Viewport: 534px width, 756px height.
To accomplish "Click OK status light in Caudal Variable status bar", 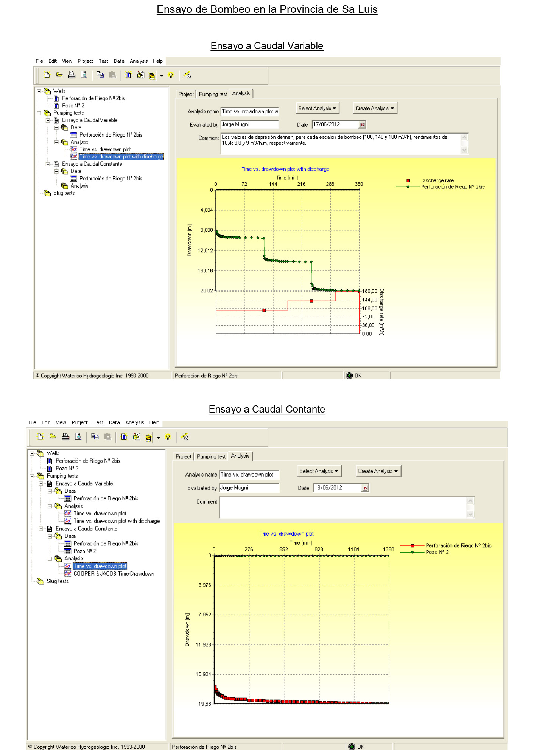I will coord(349,376).
